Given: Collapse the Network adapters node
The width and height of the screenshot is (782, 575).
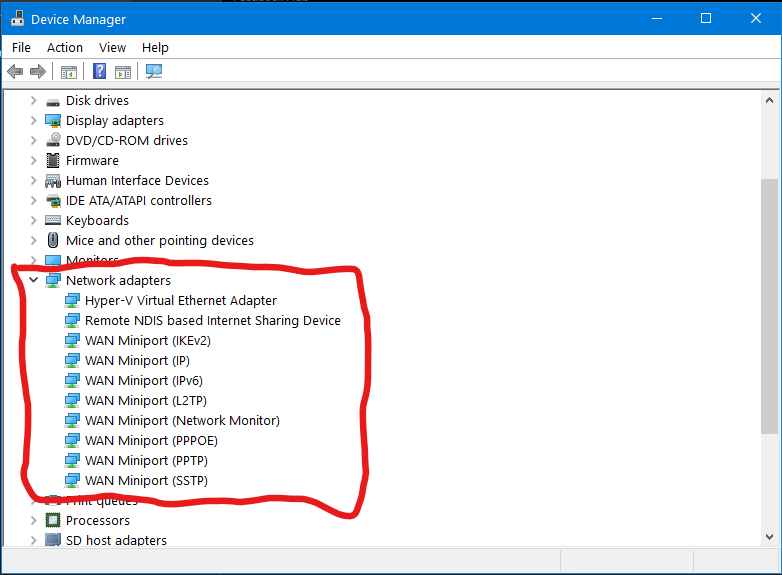Looking at the screenshot, I should pos(33,280).
